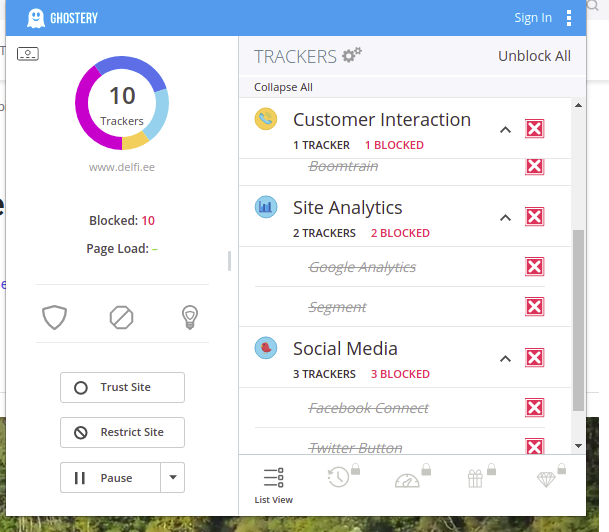Click the Site Analytics category icon

pyautogui.click(x=266, y=207)
